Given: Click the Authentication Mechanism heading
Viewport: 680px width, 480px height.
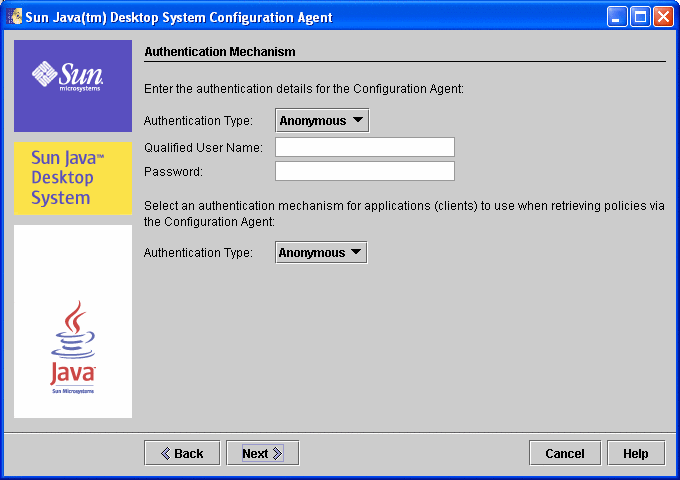Looking at the screenshot, I should 220,52.
